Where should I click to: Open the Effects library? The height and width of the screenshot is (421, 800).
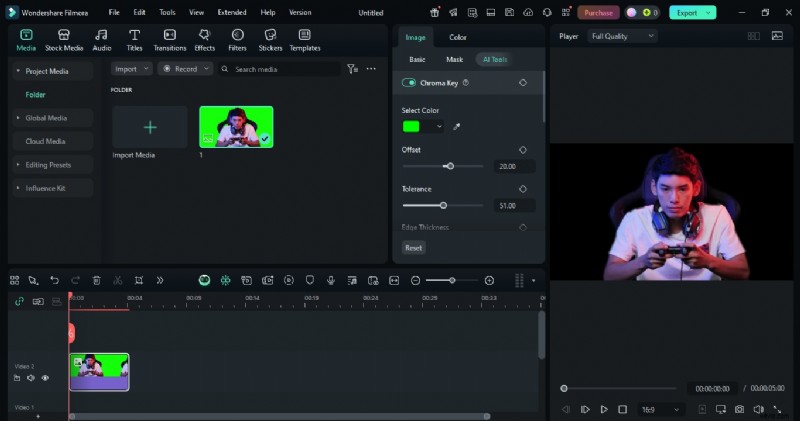[x=205, y=40]
